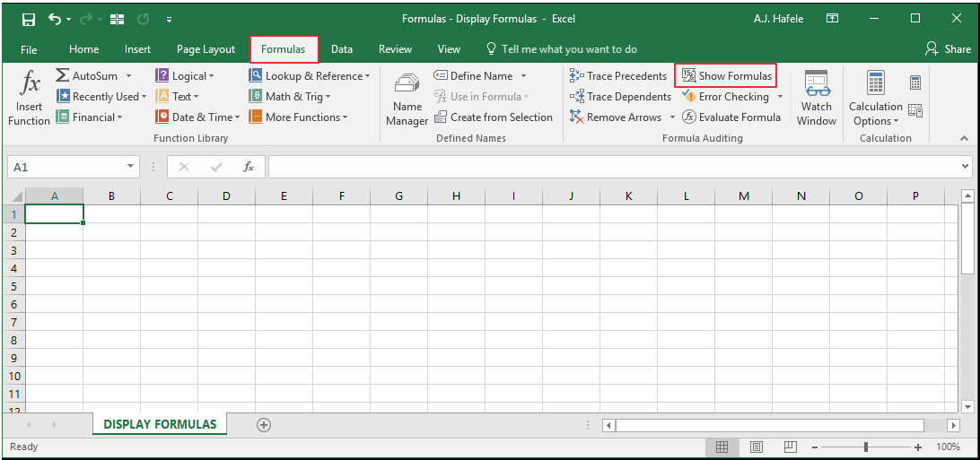Switch to Page Break Preview in the status bar
This screenshot has width=980, height=460.
pyautogui.click(x=791, y=447)
